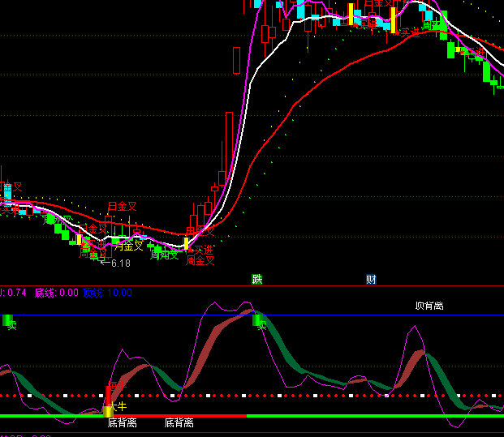Click the yellow candle near lower 买进 label
Screen dimensions: 504x437
pyautogui.click(x=186, y=242)
